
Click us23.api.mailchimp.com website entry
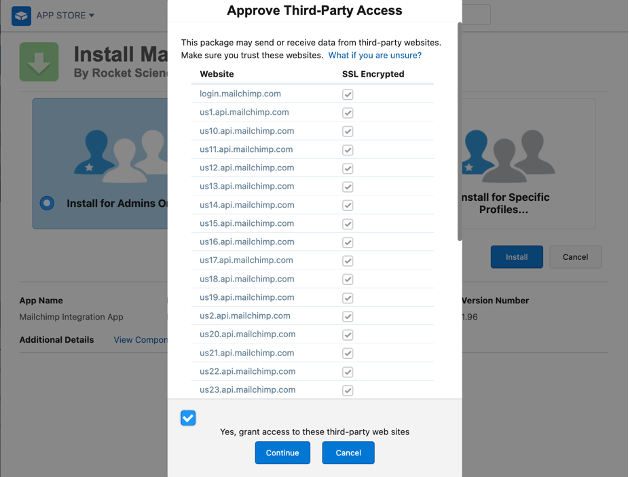248,390
